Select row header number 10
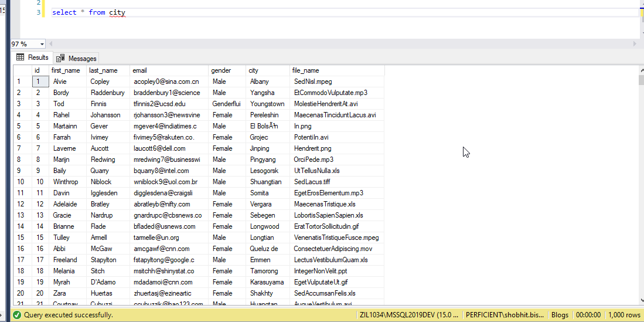The image size is (644, 322). [23, 181]
